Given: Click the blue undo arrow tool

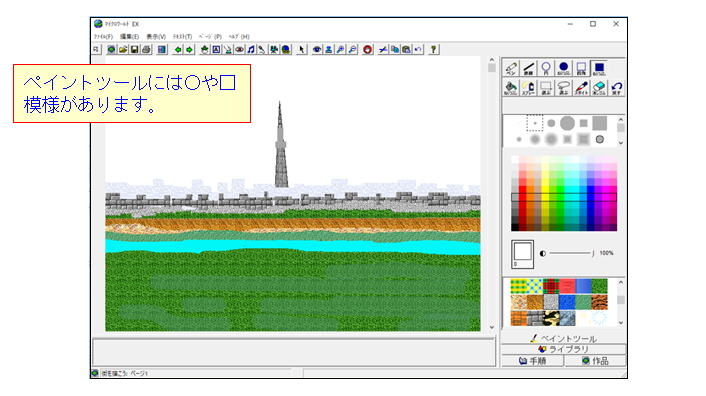Looking at the screenshot, I should 616,88.
